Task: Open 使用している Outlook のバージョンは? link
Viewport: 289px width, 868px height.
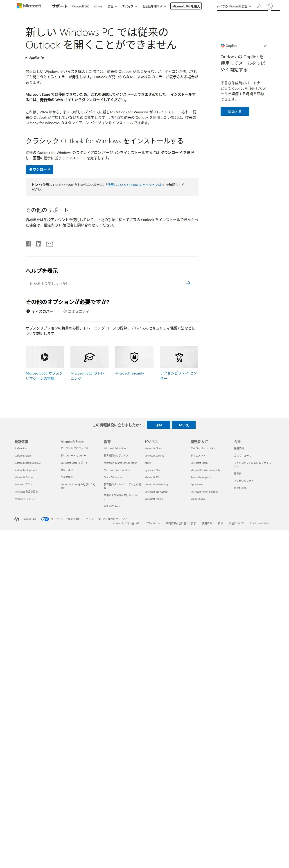Action: [x=135, y=185]
